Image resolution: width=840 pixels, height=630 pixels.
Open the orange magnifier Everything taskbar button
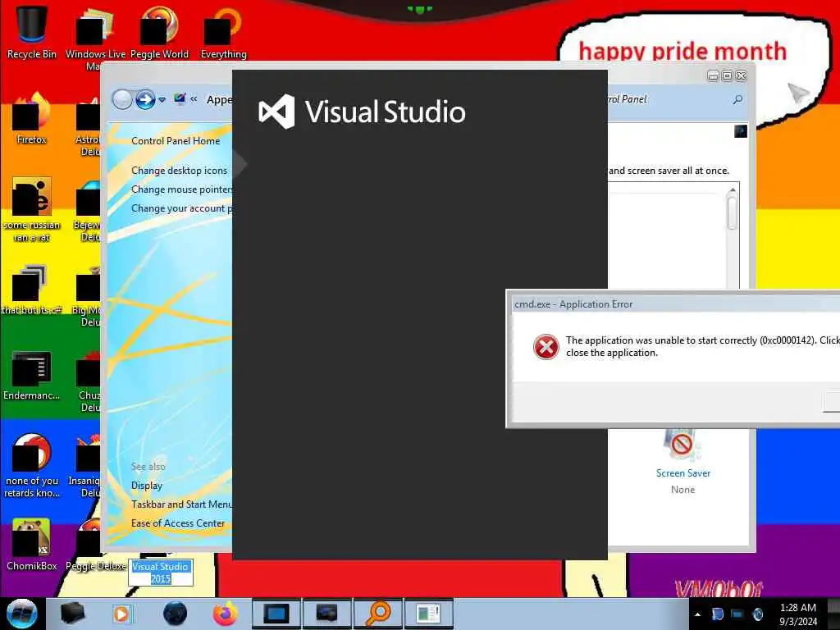[377, 614]
